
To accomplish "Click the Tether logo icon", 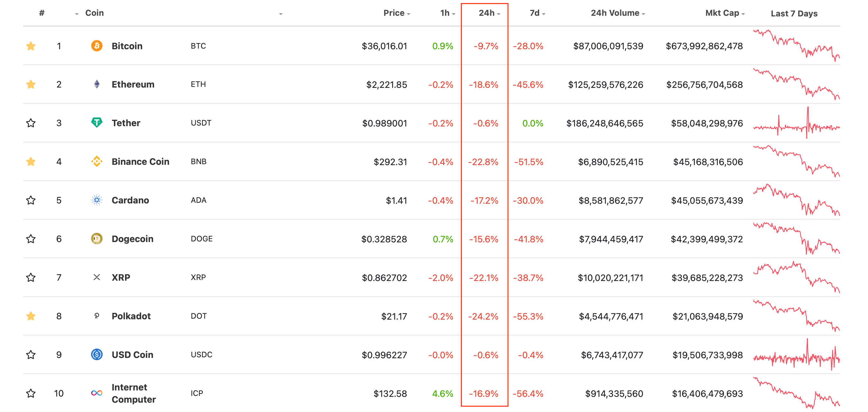I will 97,122.
